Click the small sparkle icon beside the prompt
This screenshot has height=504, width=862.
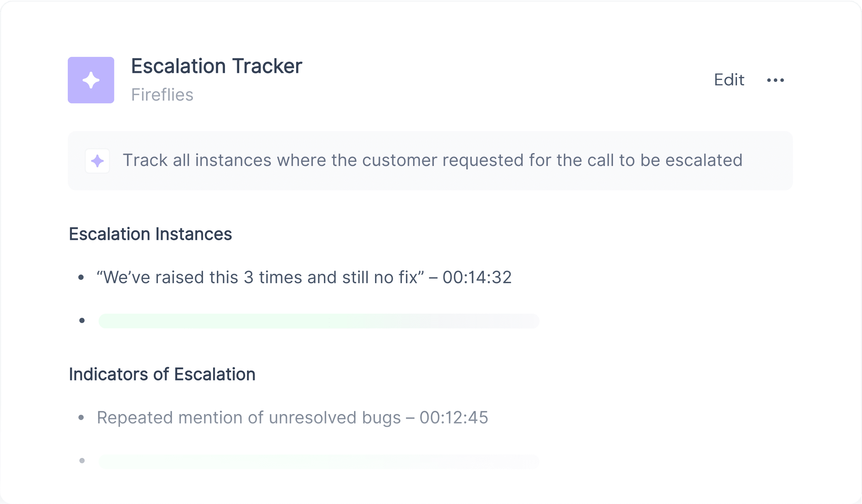click(x=98, y=161)
